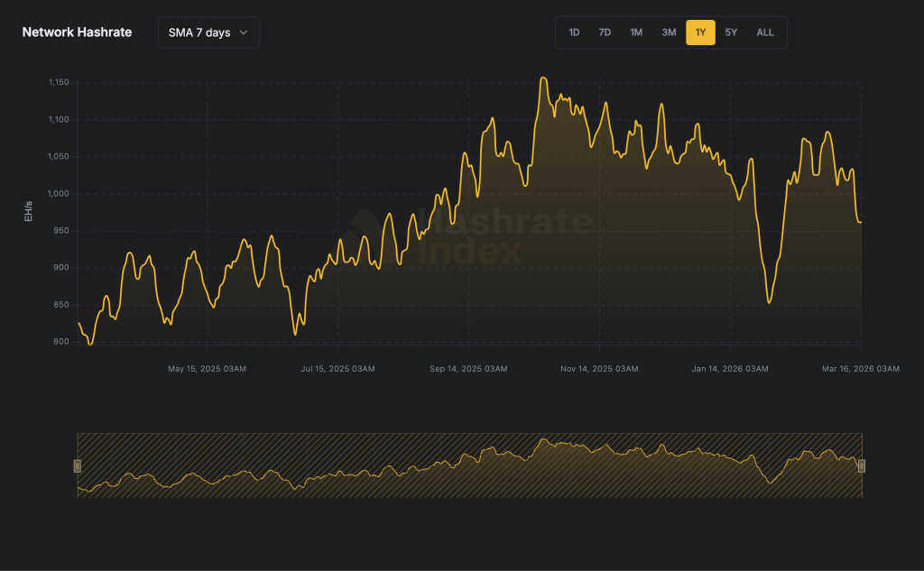This screenshot has width=924, height=571.
Task: Switch to the 7D time range
Action: (x=605, y=32)
